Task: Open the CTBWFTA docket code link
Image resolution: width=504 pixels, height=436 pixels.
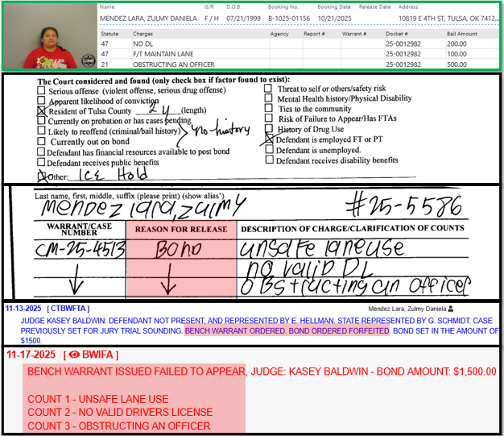Action: [68, 308]
